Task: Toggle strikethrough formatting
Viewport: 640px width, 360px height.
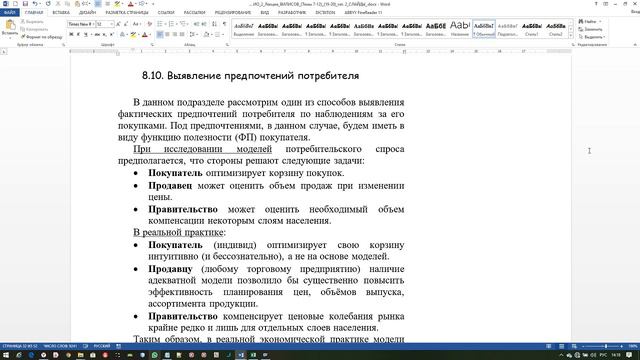Action: point(97,35)
